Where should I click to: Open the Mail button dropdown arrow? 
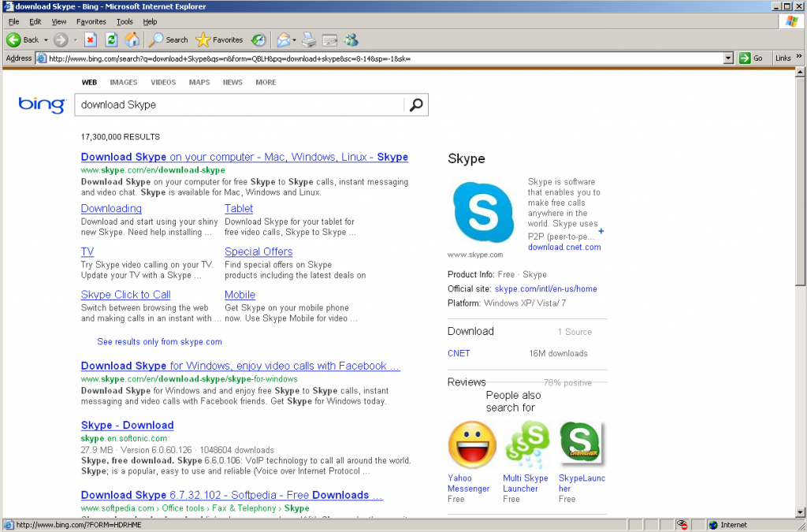[295, 39]
